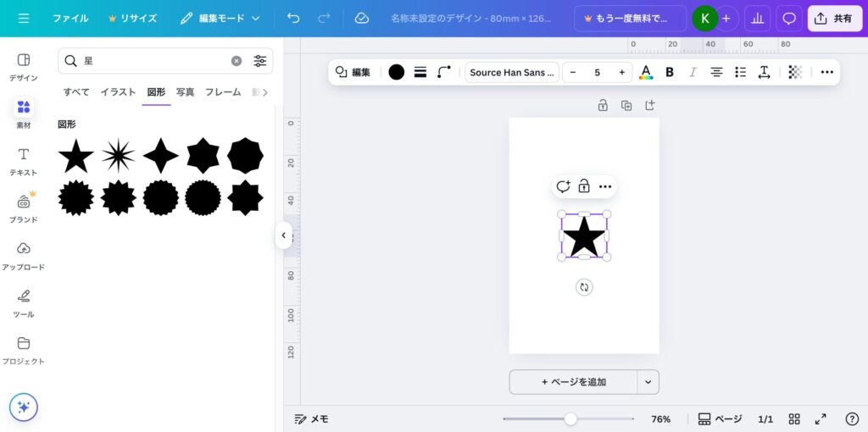868x432 pixels.
Task: Click the undo arrow icon
Action: tap(293, 18)
